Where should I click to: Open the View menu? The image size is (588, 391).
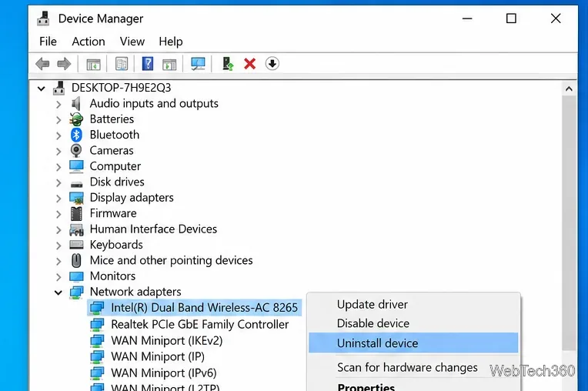pyautogui.click(x=132, y=42)
